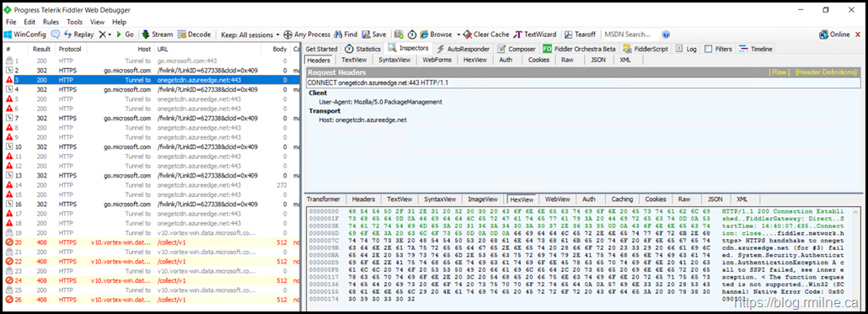868x314 pixels.
Task: Select session 2 go.microsoft.com 302 row
Action: pyautogui.click(x=151, y=71)
